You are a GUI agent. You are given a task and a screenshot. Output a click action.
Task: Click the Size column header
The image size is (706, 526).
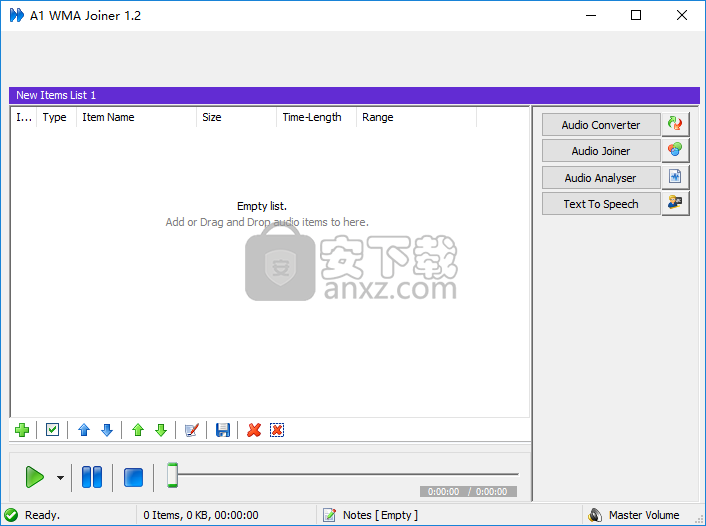coord(236,117)
